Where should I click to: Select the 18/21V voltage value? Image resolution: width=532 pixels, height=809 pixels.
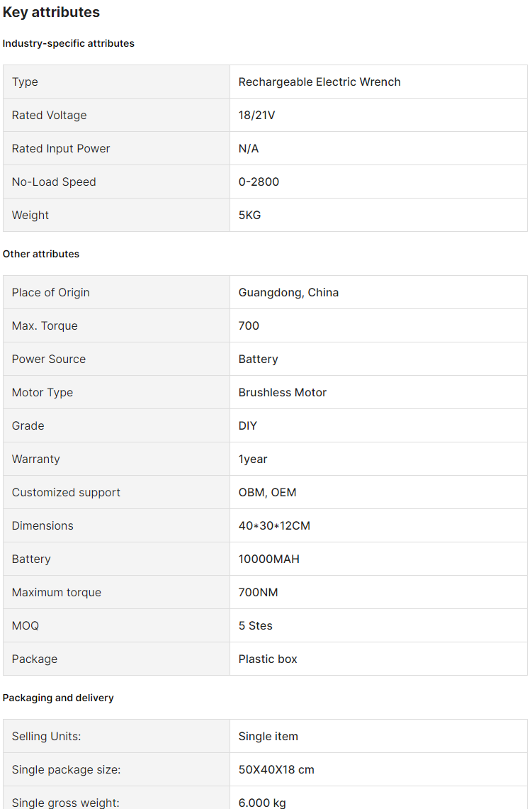pyautogui.click(x=256, y=115)
